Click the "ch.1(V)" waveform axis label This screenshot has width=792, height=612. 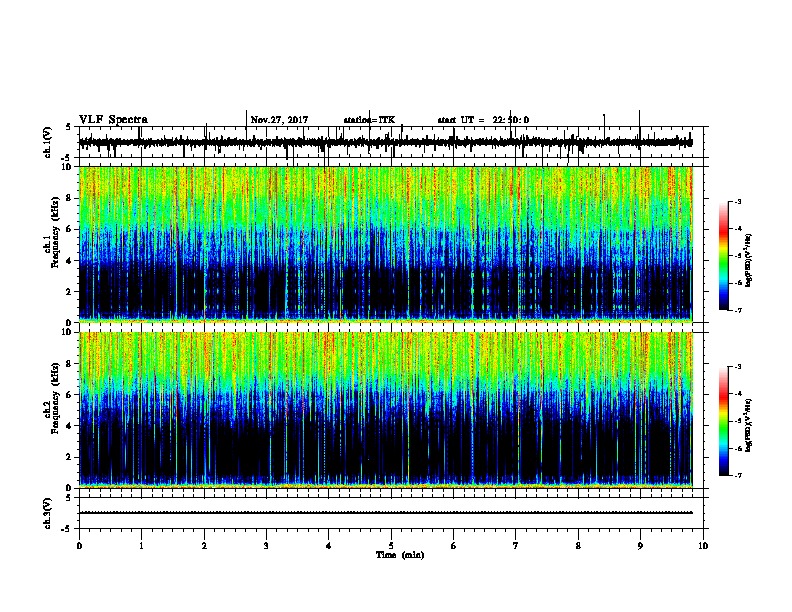(x=48, y=142)
